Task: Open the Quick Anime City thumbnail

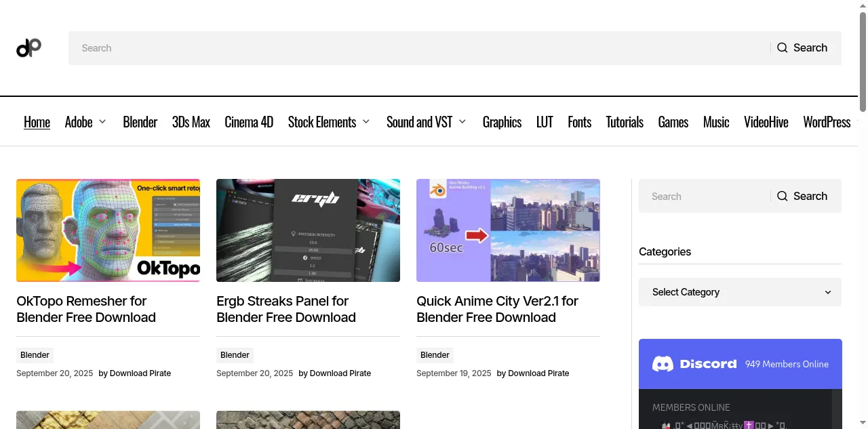Action: tap(508, 230)
